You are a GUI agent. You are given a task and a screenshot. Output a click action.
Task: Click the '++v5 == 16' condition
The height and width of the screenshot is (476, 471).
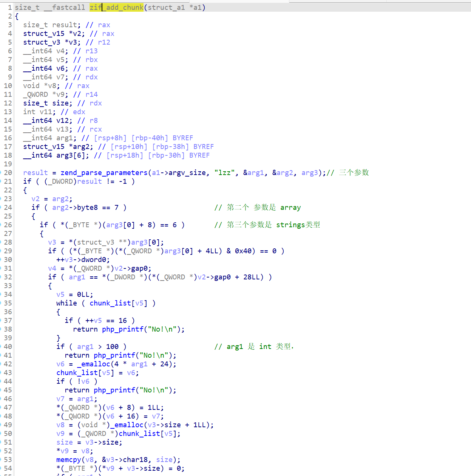click(x=106, y=320)
